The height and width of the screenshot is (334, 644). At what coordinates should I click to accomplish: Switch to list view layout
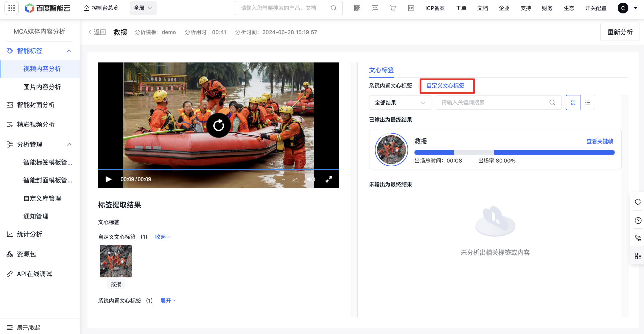pyautogui.click(x=588, y=103)
